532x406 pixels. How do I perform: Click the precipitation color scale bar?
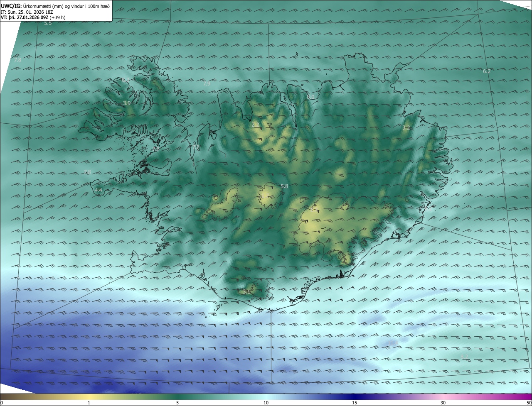266,396
